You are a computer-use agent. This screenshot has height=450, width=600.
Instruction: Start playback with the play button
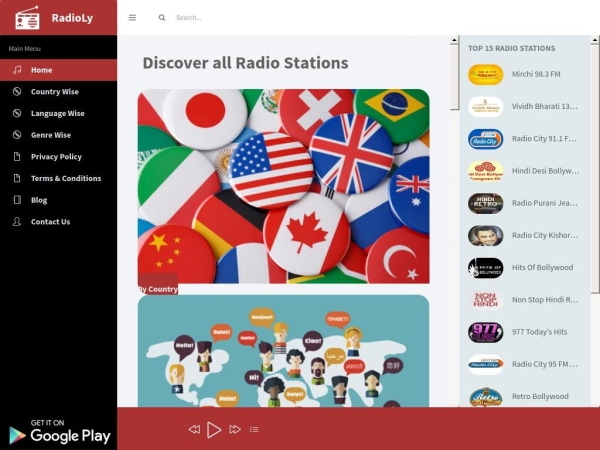[x=214, y=429]
